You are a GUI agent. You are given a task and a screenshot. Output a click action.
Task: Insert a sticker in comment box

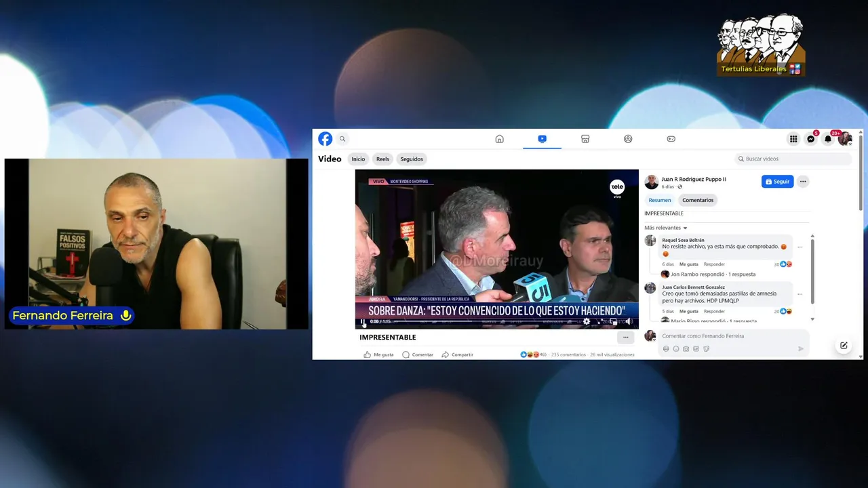(x=706, y=349)
